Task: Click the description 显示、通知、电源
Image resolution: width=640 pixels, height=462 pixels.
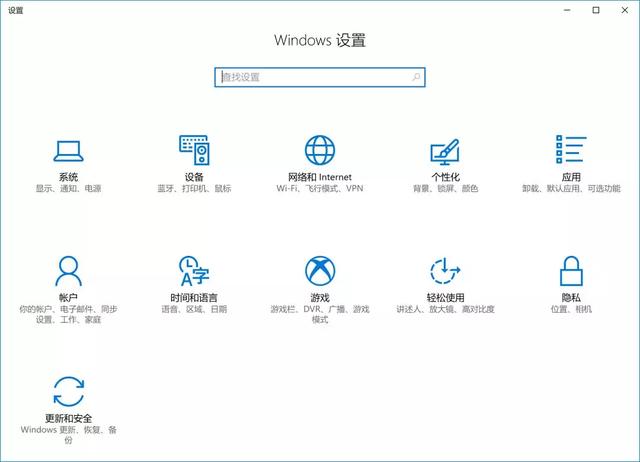Action: point(68,189)
